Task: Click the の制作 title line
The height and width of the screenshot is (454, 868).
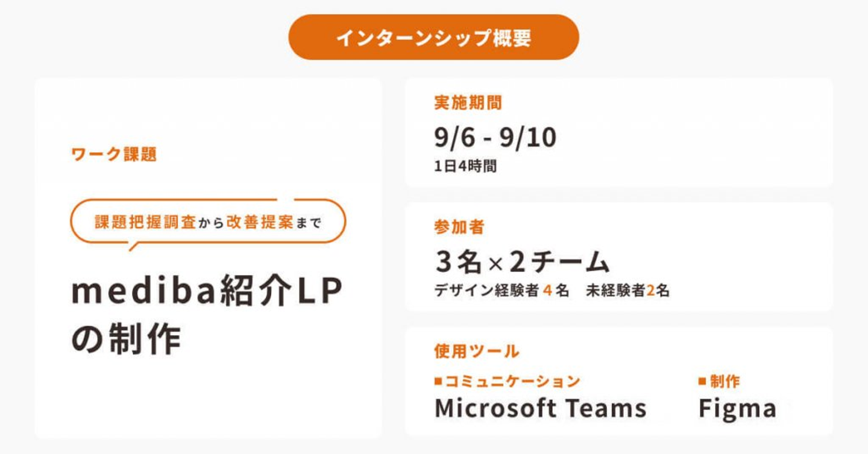Action: [x=127, y=339]
